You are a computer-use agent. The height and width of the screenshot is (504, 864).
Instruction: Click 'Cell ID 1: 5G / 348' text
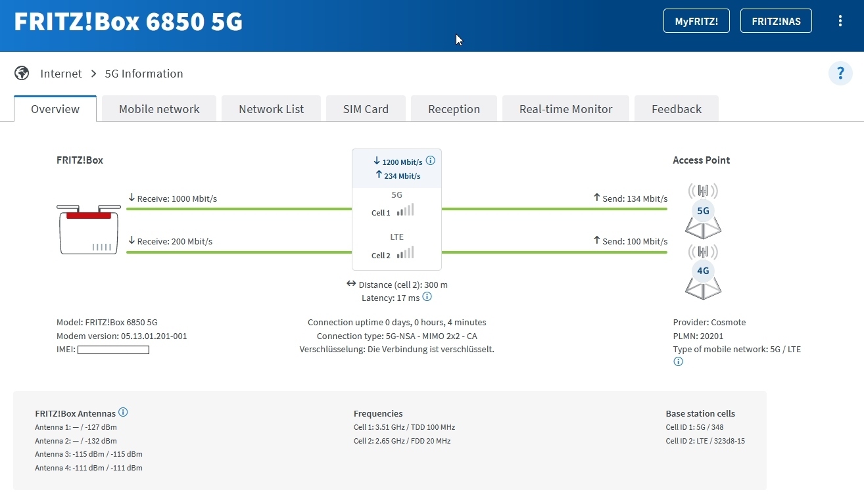click(694, 427)
